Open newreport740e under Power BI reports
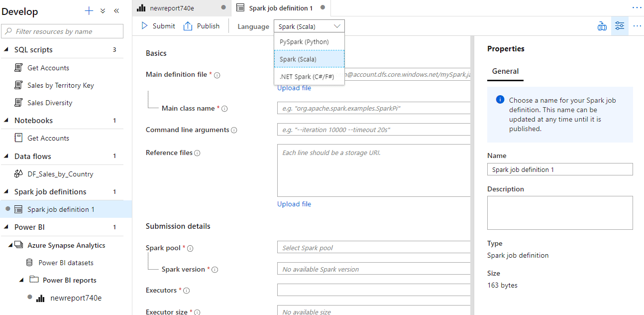This screenshot has height=315, width=644. (x=76, y=298)
